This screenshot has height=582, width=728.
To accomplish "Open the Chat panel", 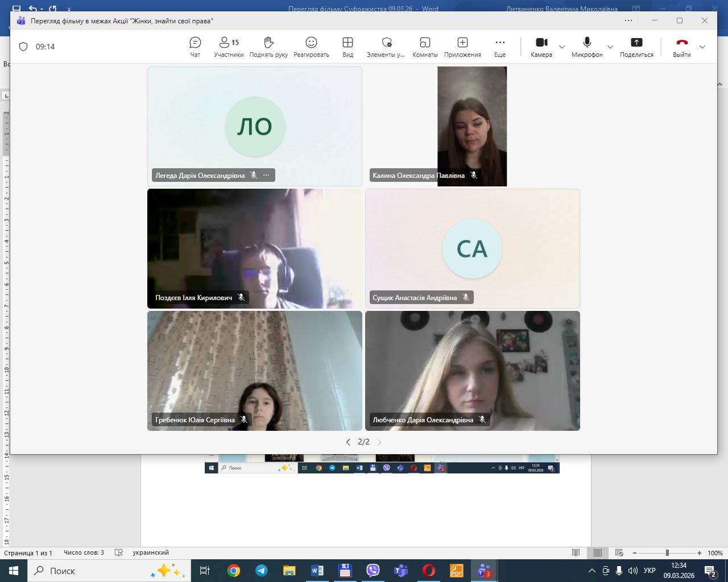I will [195, 47].
